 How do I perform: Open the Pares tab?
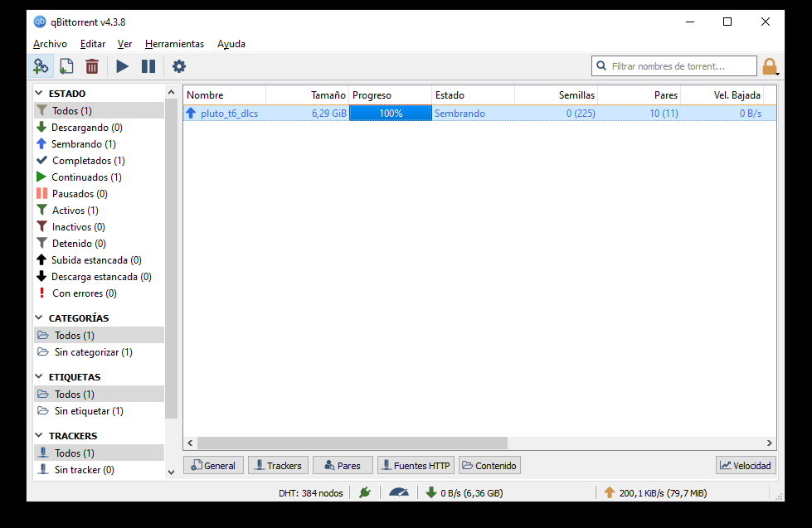343,465
